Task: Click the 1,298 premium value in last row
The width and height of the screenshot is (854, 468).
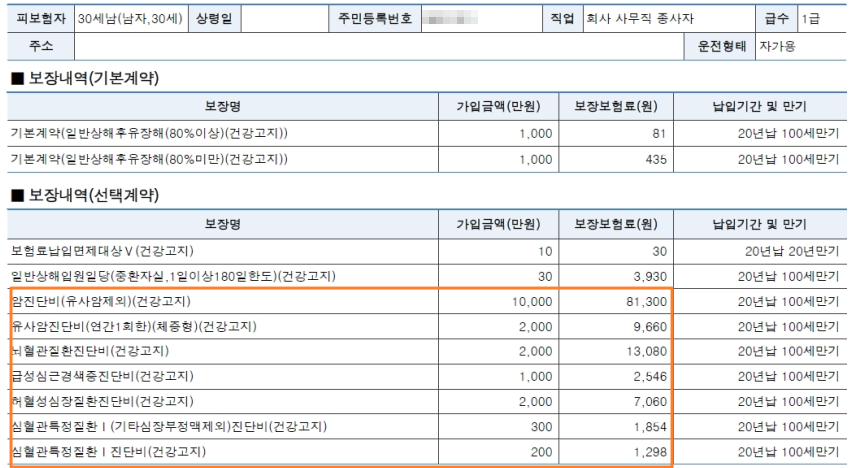Action: click(650, 452)
